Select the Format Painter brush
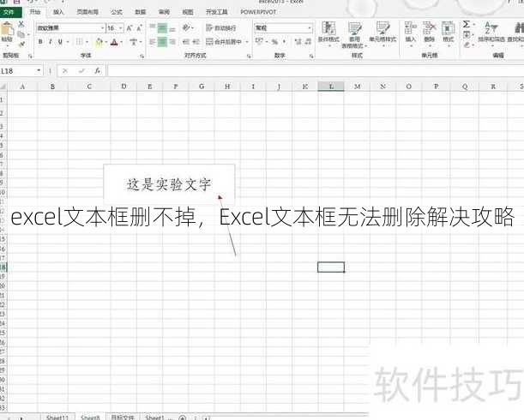 (x=21, y=44)
